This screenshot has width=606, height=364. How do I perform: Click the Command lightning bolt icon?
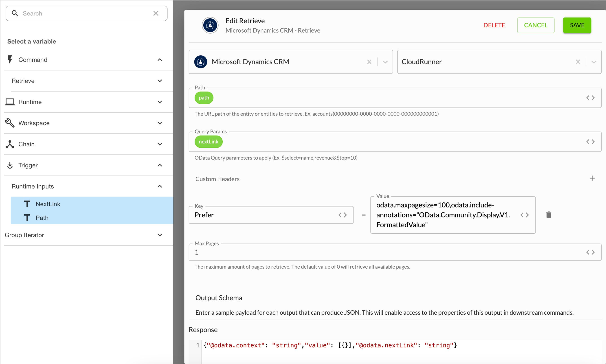pyautogui.click(x=10, y=60)
